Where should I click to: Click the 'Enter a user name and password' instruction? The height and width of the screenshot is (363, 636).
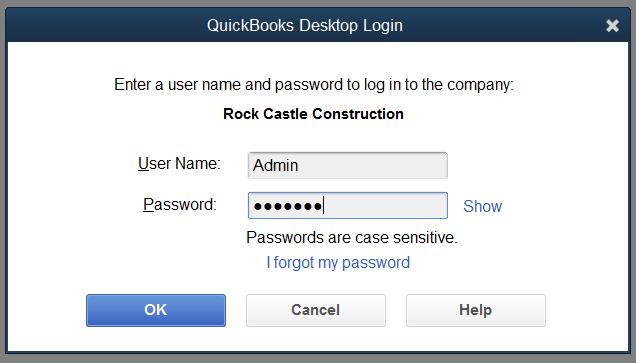[x=314, y=85]
